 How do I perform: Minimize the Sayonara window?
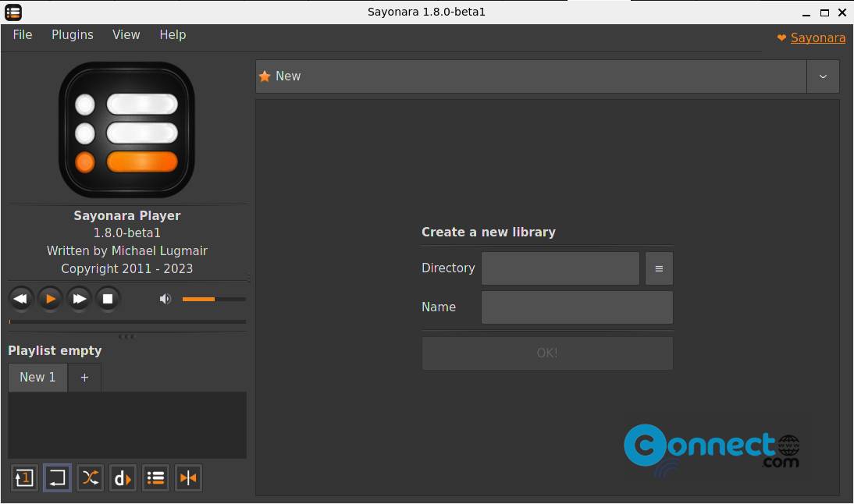[806, 13]
